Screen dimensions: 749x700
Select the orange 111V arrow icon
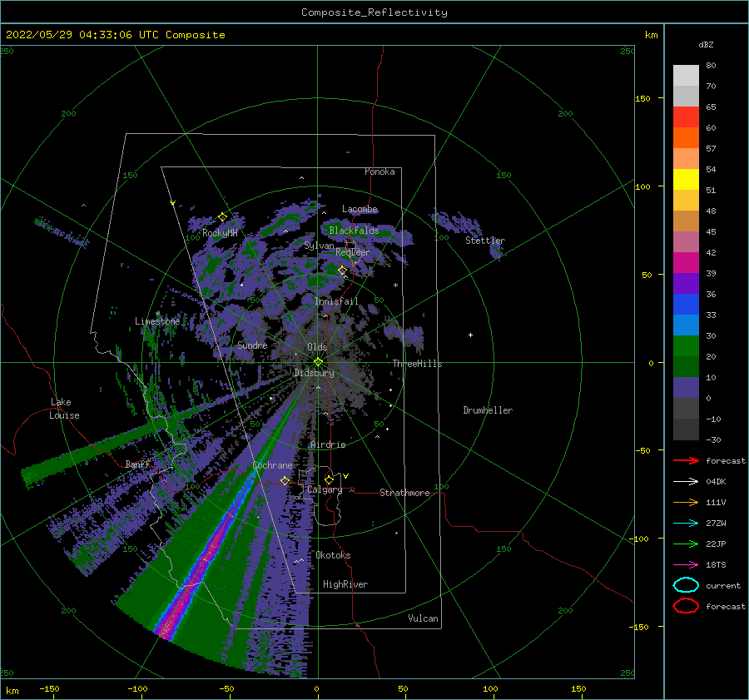coord(686,502)
